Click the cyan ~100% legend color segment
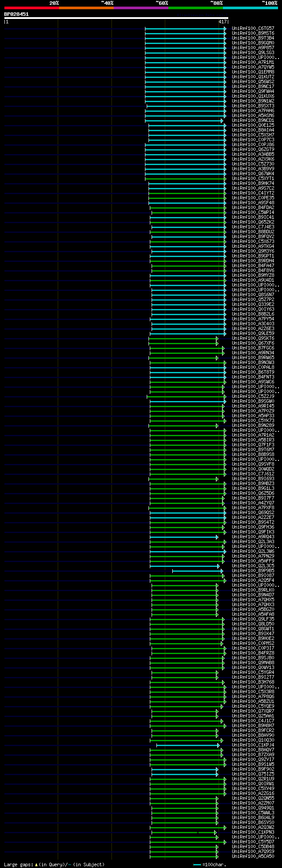 (x=250, y=8)
